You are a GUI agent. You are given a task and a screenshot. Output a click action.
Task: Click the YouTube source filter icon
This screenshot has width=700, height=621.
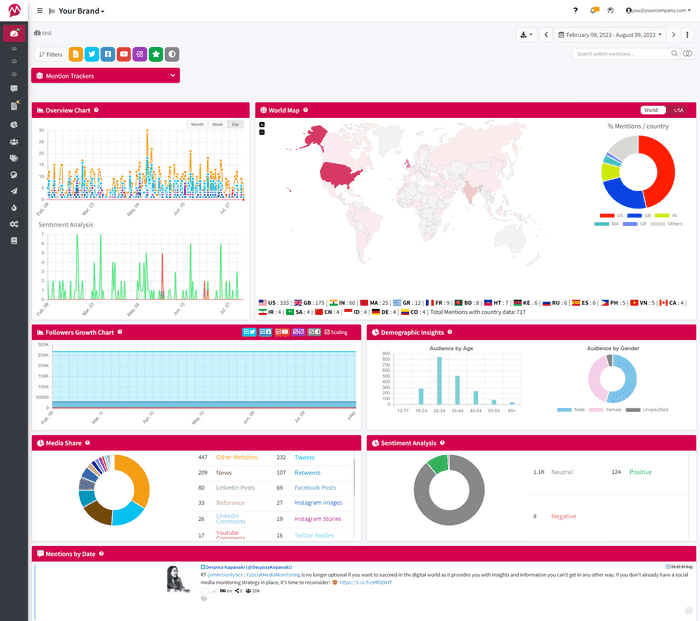click(123, 54)
